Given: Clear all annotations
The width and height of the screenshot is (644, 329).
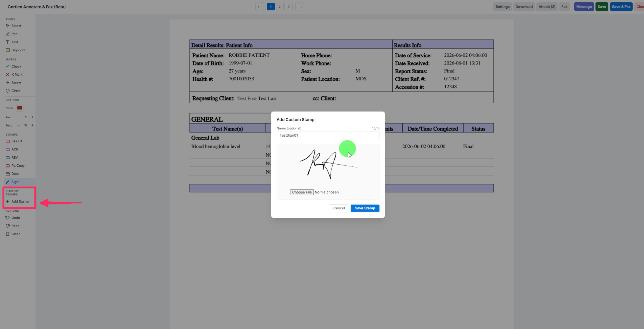Looking at the screenshot, I should click(x=15, y=234).
